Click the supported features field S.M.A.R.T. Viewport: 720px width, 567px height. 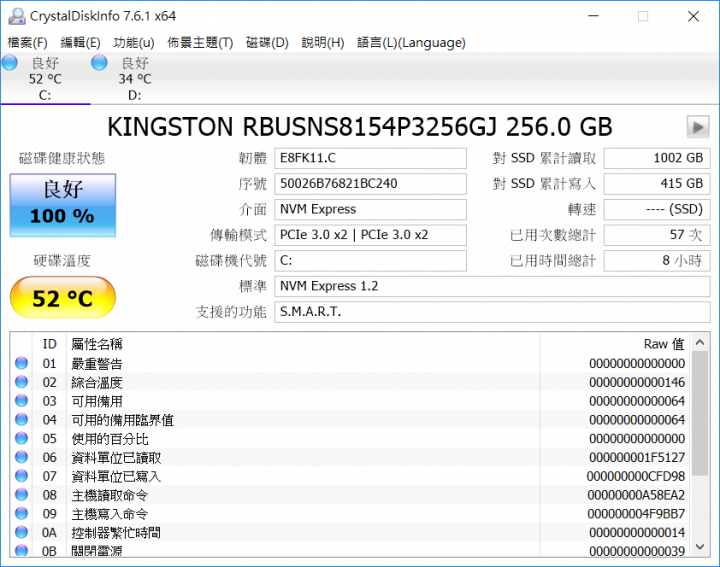tap(492, 312)
